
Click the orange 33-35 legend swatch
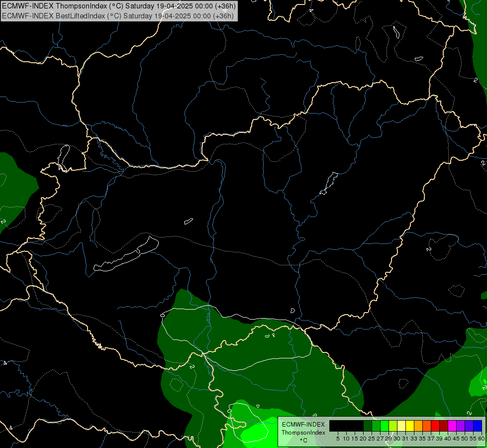tap(418, 426)
